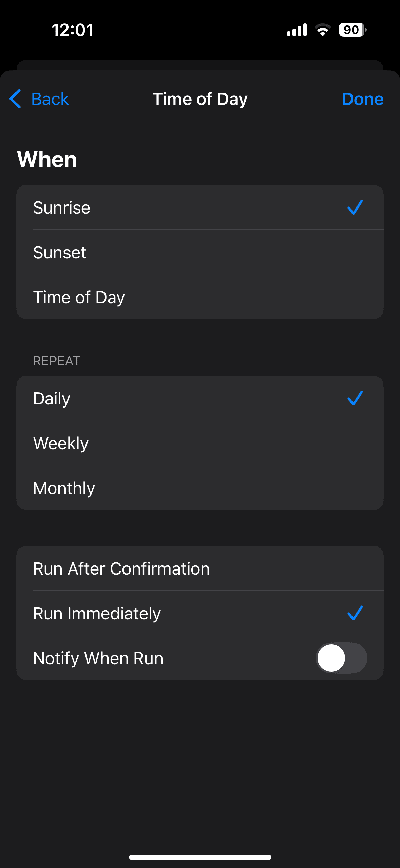The width and height of the screenshot is (400, 868).
Task: Choose the Run Immediately option
Action: pos(97,613)
